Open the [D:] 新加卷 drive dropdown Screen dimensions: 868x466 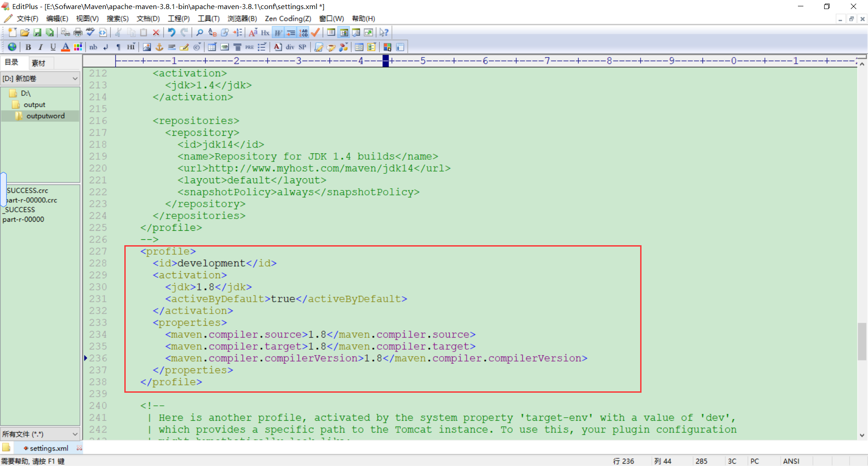click(x=40, y=79)
